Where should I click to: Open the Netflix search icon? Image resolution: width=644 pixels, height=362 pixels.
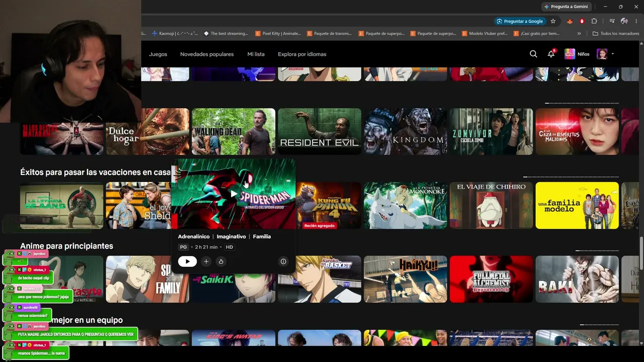(x=533, y=54)
